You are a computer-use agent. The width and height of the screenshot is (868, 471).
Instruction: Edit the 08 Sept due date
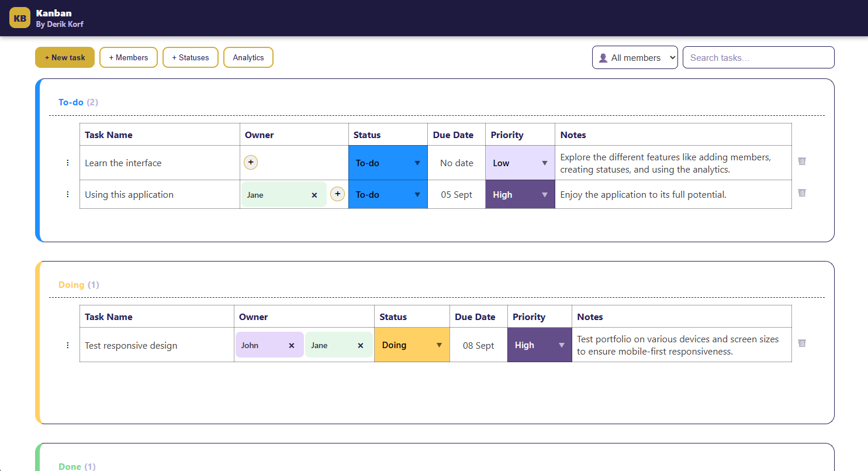point(479,345)
